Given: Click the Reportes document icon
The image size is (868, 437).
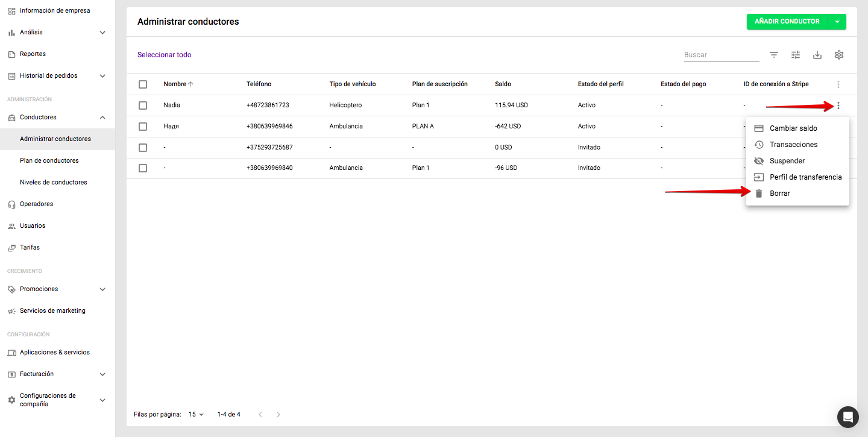Looking at the screenshot, I should click(x=11, y=54).
